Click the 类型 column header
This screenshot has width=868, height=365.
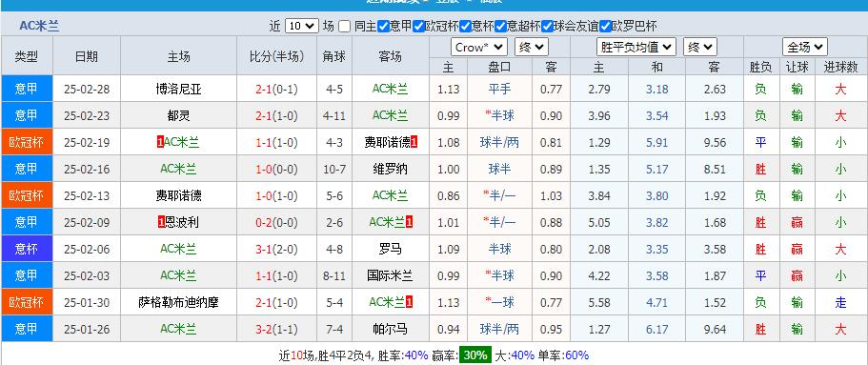coord(27,56)
